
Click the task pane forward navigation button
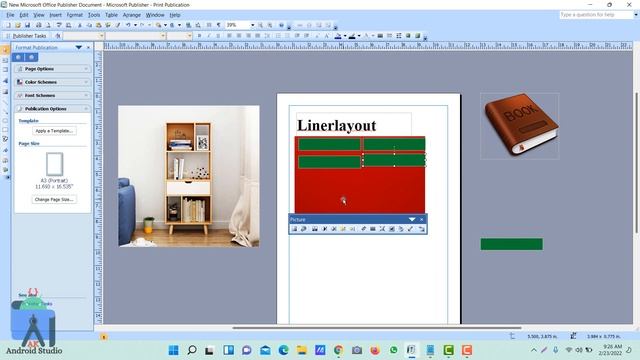31,57
